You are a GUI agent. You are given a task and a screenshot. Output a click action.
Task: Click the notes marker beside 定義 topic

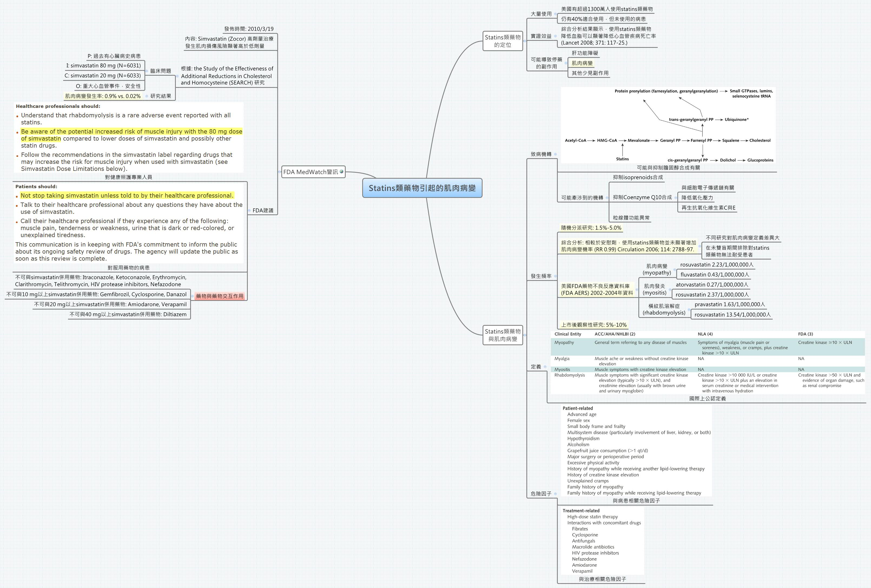546,367
